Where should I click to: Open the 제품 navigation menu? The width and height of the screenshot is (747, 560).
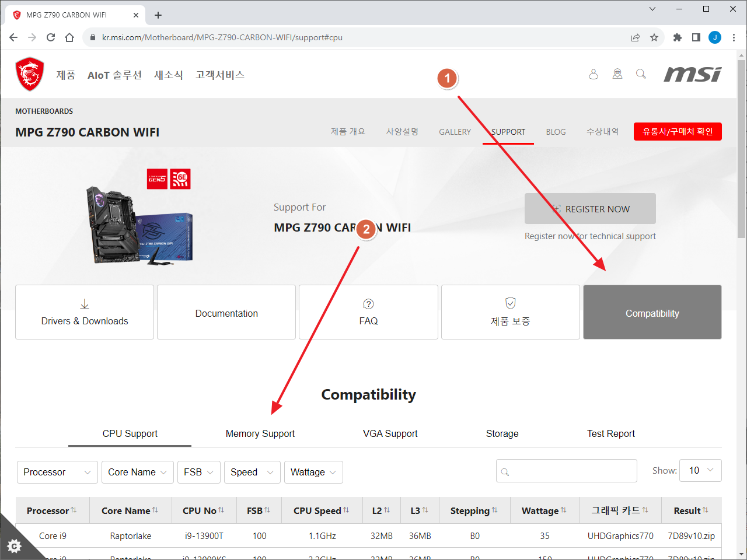[66, 75]
